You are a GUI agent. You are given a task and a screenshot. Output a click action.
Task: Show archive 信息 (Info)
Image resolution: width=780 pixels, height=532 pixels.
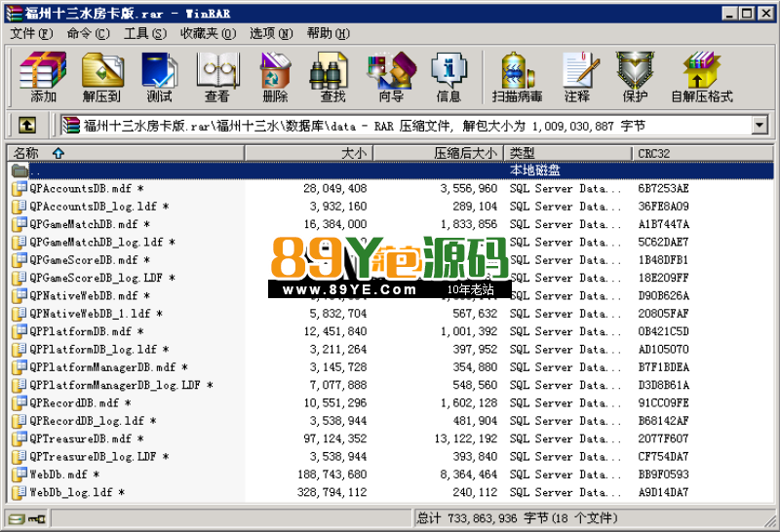pos(448,77)
